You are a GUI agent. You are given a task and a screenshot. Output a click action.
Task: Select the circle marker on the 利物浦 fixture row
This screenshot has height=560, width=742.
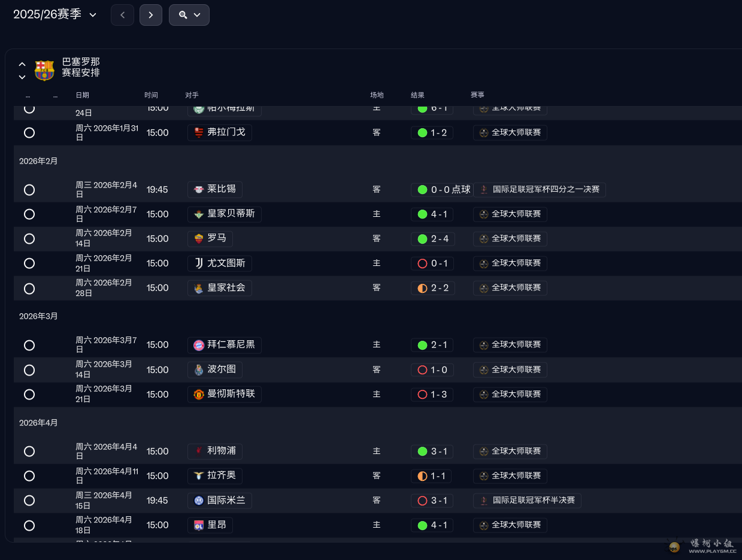29,452
